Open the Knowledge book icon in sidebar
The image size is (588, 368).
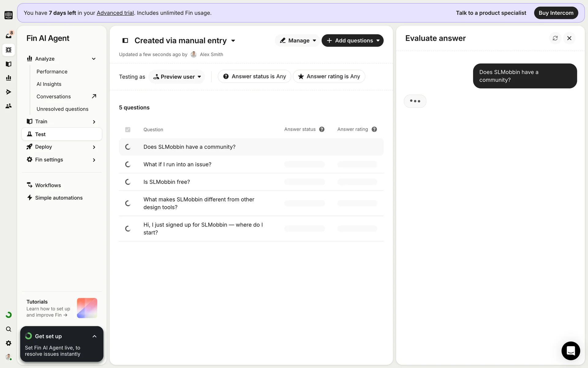[x=9, y=64]
